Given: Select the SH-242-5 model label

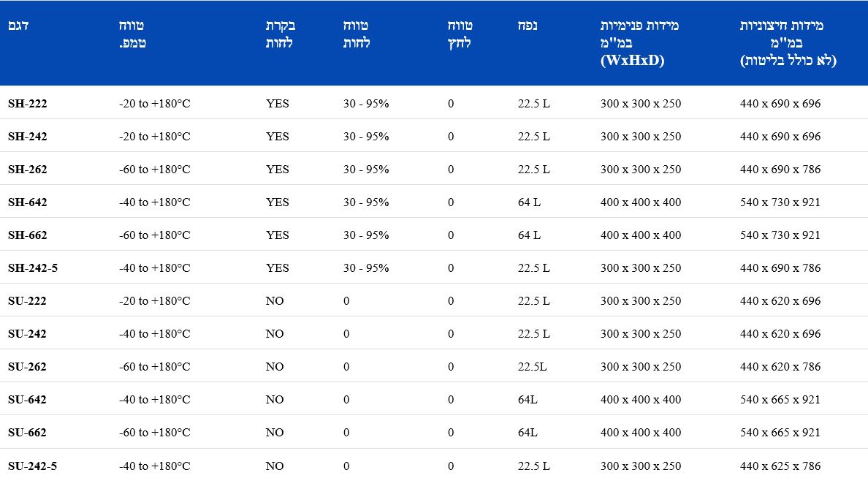Looking at the screenshot, I should pos(33,268).
